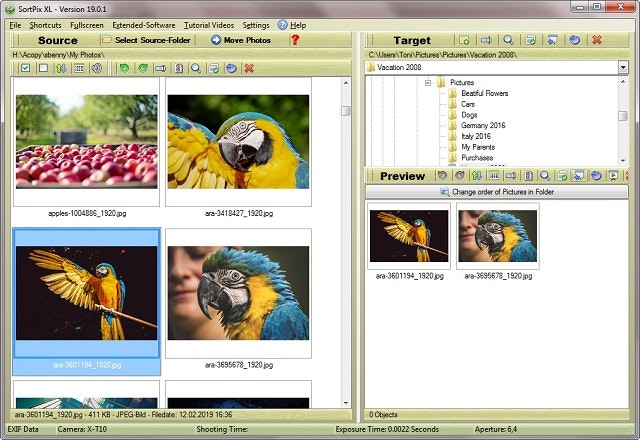Open the Fullscreen menu
Image resolution: width=640 pixels, height=440 pixels.
pyautogui.click(x=87, y=25)
